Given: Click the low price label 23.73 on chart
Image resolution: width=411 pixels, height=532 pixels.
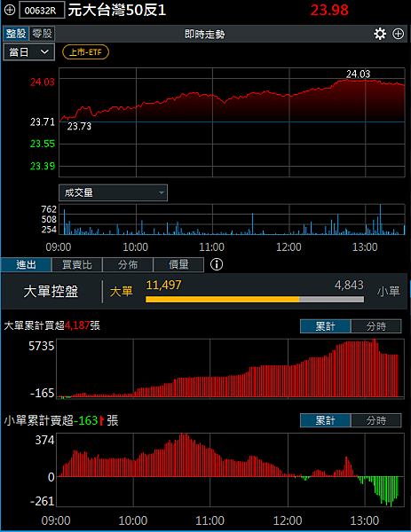Looking at the screenshot, I should tap(79, 126).
